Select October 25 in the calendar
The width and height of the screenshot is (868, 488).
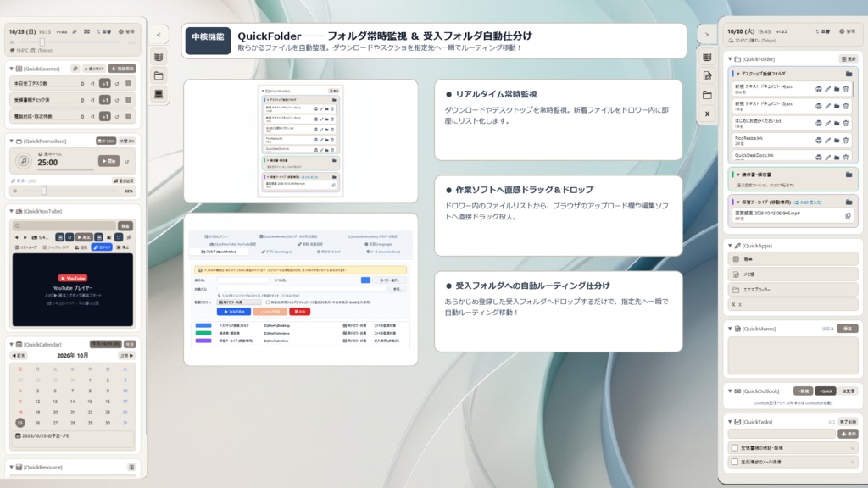tap(20, 423)
